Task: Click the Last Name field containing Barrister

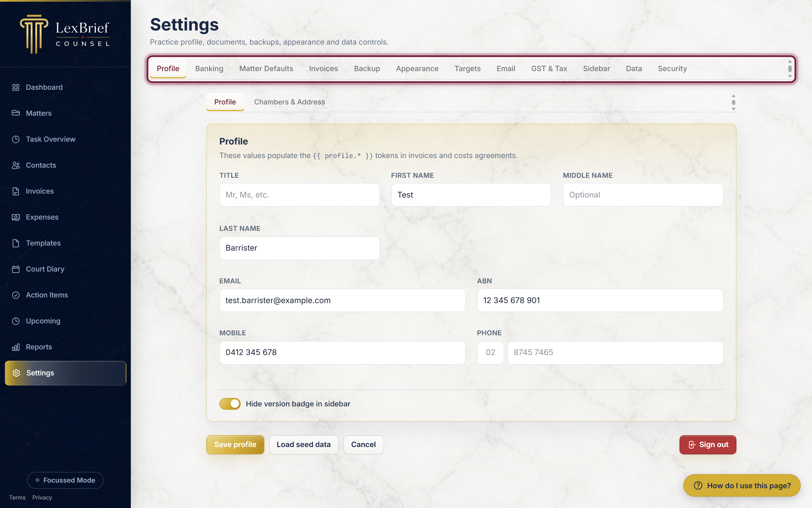Action: coord(299,248)
